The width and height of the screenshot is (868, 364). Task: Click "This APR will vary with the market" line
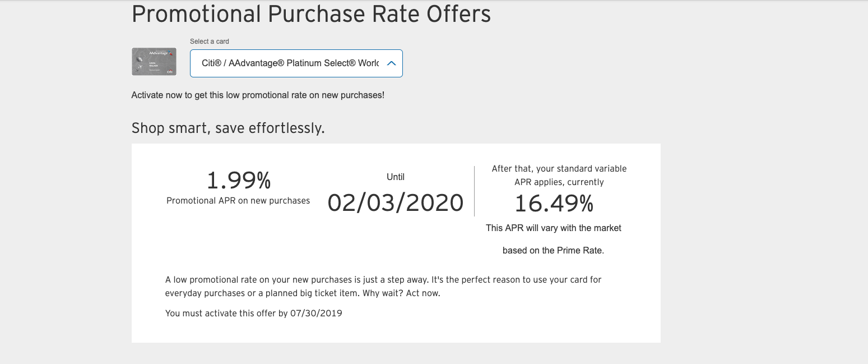(554, 228)
